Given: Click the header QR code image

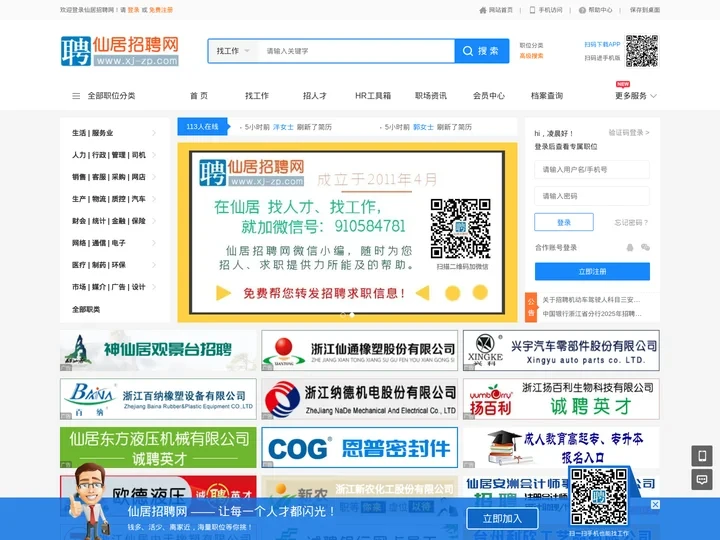Looking at the screenshot, I should point(642,51).
